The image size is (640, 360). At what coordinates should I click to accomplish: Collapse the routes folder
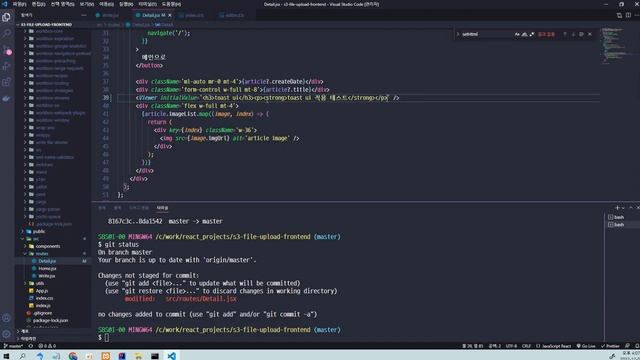(x=41, y=253)
